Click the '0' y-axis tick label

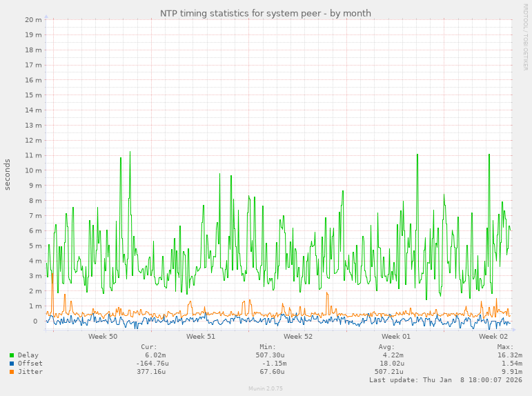[x=35, y=321]
